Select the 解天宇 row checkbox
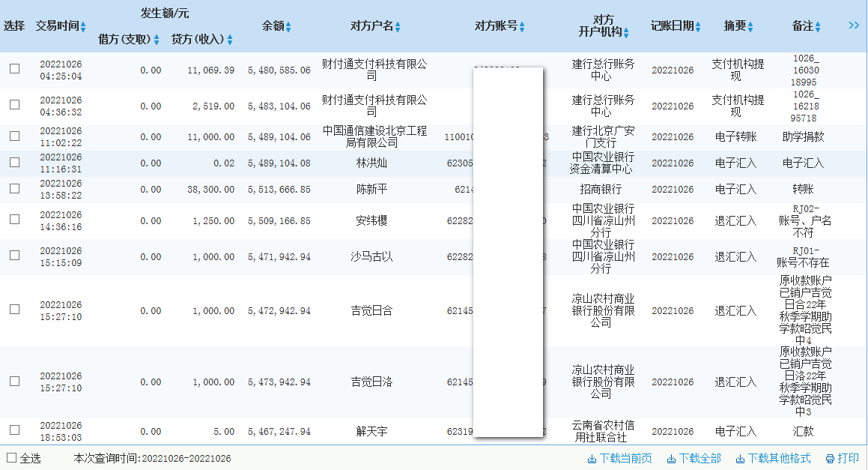868x470 pixels. tap(14, 430)
